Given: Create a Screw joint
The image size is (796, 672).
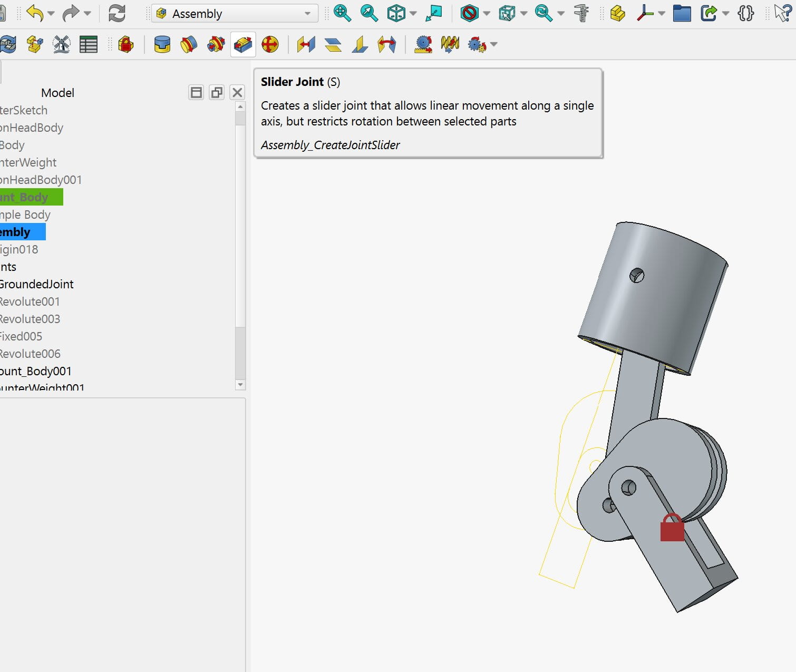Looking at the screenshot, I should pyautogui.click(x=450, y=45).
